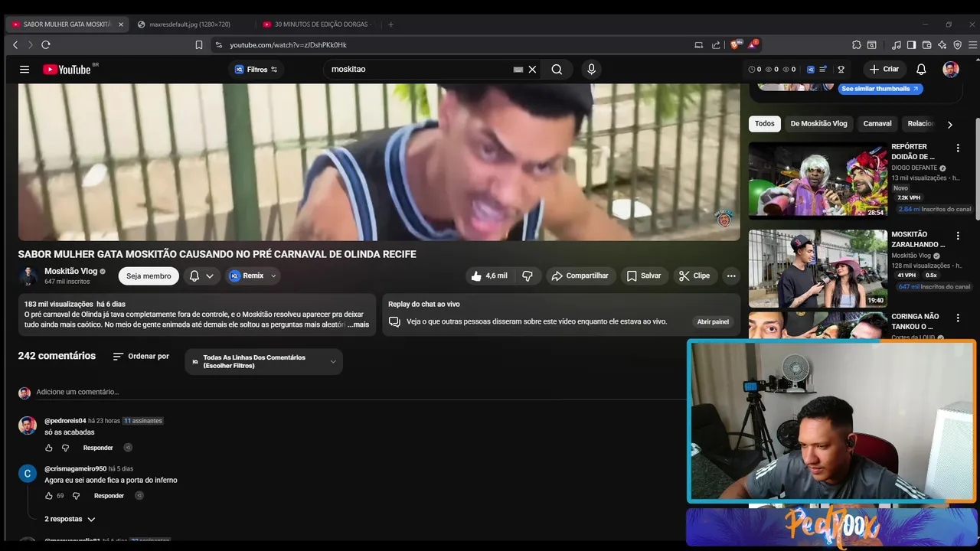Open more actions ellipsis under video
Image resolution: width=980 pixels, height=551 pixels.
pyautogui.click(x=731, y=275)
